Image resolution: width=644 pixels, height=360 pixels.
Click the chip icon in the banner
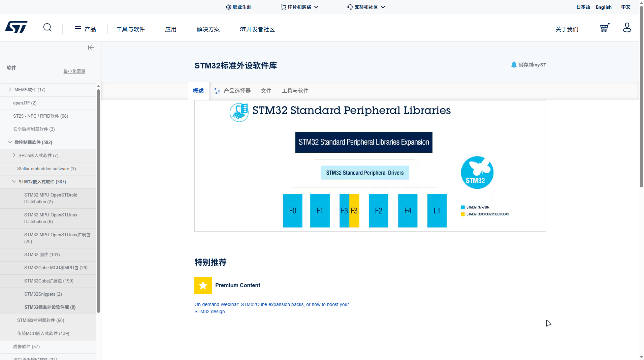pos(239,113)
